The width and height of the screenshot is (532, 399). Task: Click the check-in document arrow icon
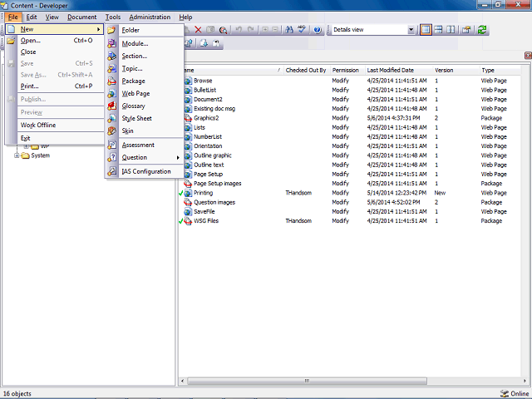coord(204,43)
